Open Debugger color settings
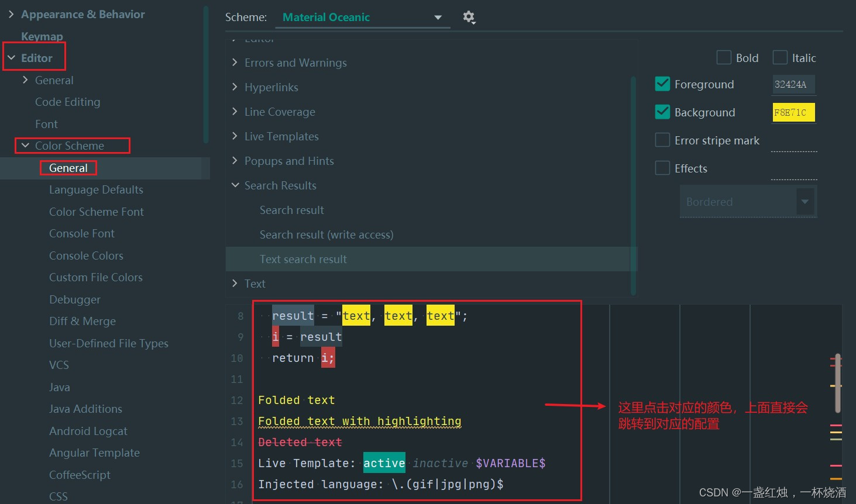 click(75, 299)
